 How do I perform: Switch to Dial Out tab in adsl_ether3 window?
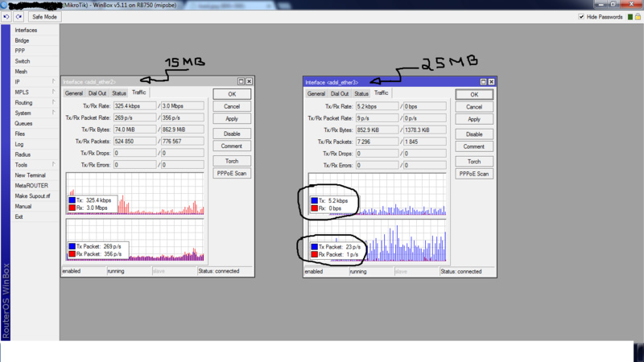[x=339, y=93]
